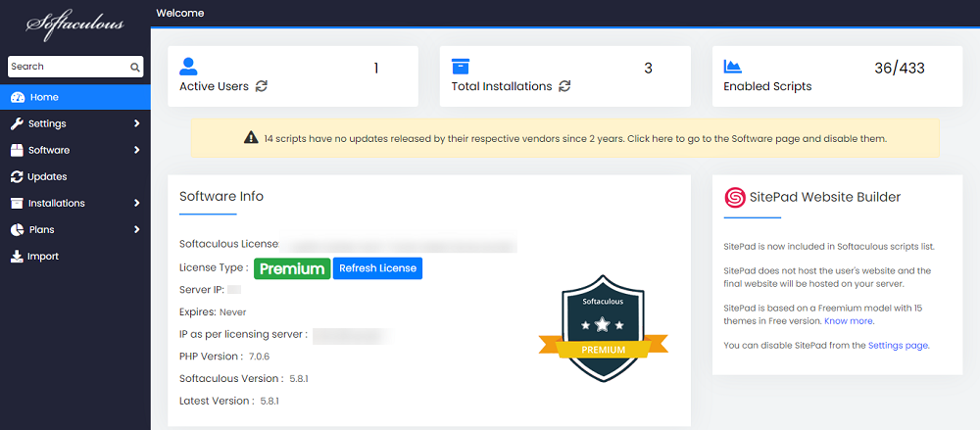
Task: Click the Installations archive icon
Action: point(17,203)
